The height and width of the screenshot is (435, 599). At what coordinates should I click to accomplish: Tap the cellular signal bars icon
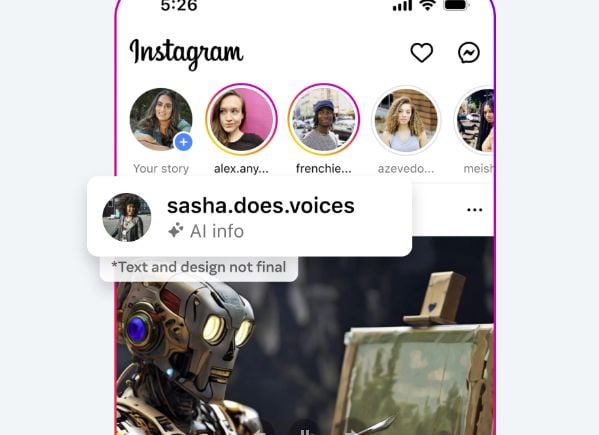403,5
